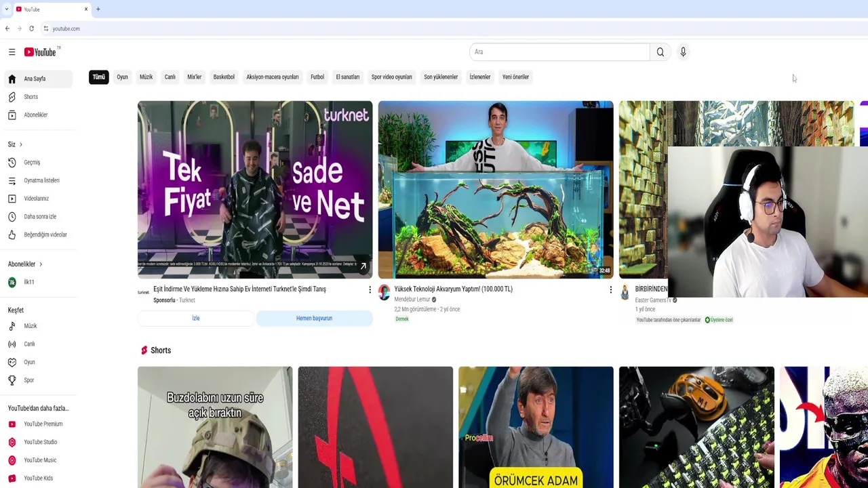Open Oynatma listeleri in the sidebar
This screenshot has width=868, height=488.
[x=37, y=180]
